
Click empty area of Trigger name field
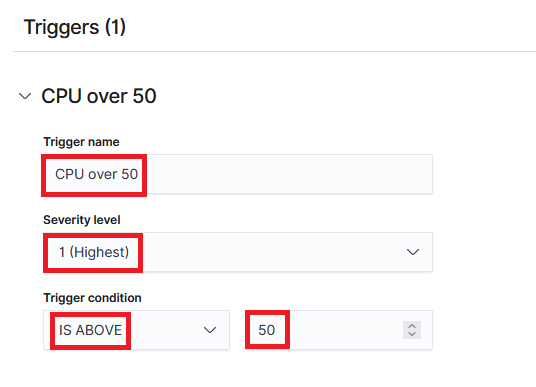[289, 174]
